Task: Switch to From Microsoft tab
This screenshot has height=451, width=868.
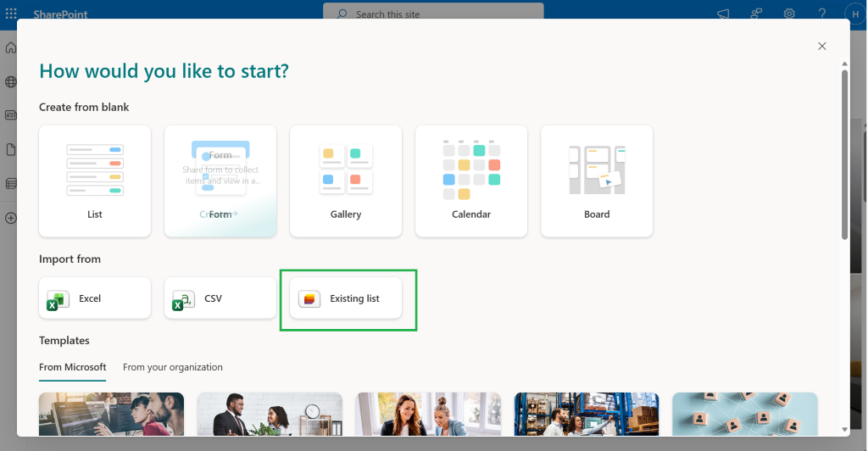Action: pyautogui.click(x=73, y=367)
